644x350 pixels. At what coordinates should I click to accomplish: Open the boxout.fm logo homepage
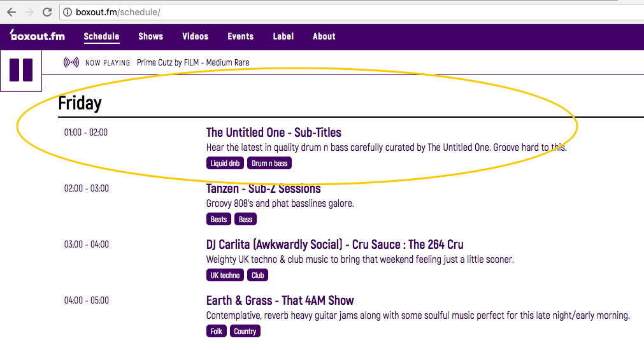tap(38, 36)
